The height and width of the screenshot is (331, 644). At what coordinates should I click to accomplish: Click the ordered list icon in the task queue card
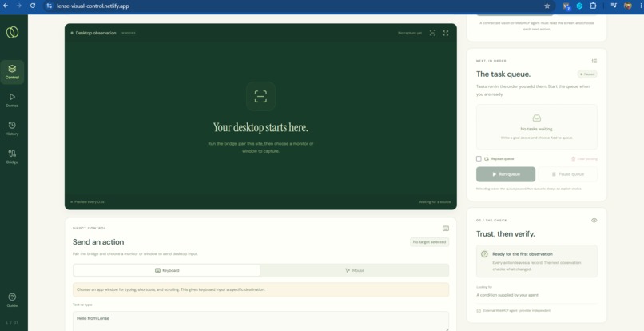coord(594,61)
